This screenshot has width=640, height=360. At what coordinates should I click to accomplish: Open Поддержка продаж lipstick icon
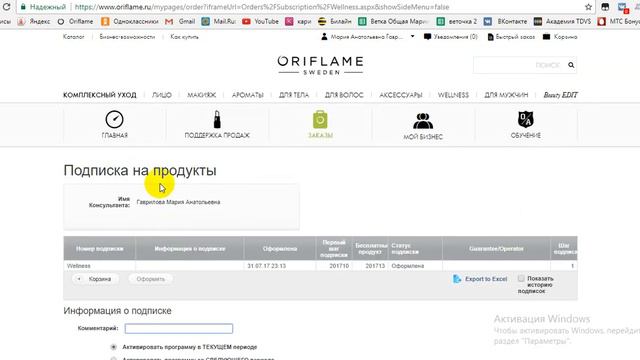[x=217, y=120]
